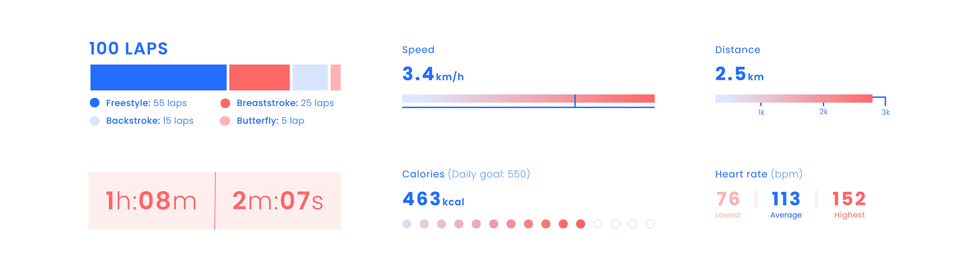Viewport: 980px width, 280px height.
Task: Click the 1k tick on distance scale
Action: click(x=761, y=109)
